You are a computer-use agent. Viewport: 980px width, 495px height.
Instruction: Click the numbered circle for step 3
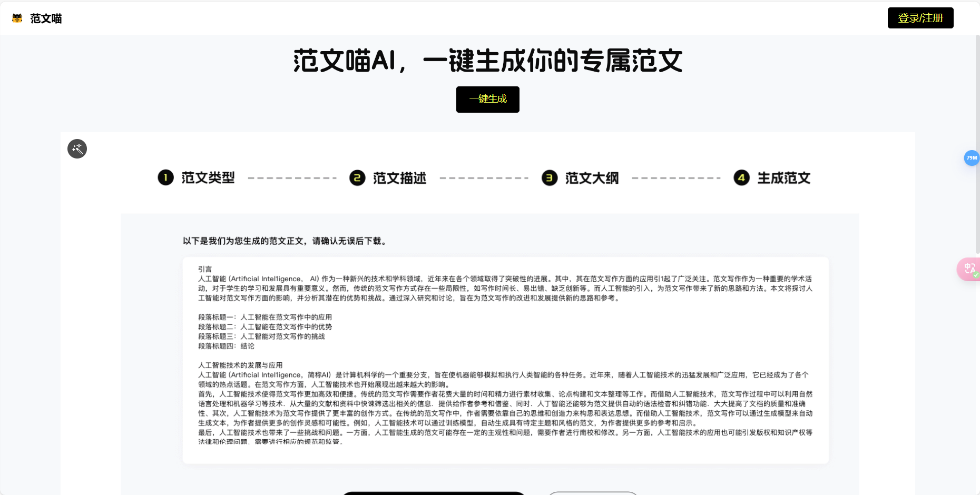(x=550, y=178)
